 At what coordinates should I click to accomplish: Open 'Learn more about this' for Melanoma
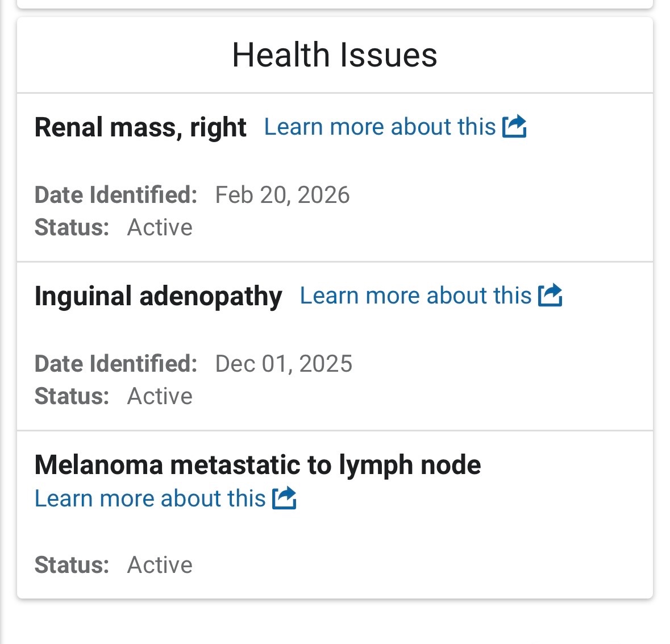tap(150, 498)
